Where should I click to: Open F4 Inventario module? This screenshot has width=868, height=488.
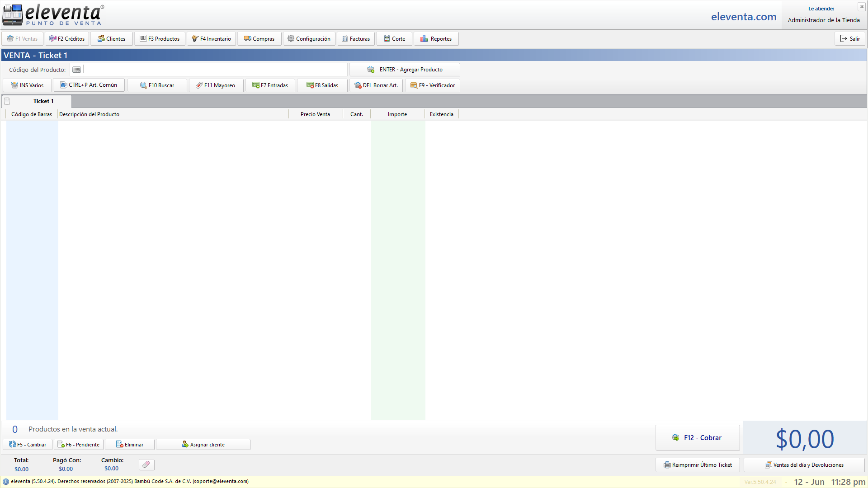tap(211, 38)
